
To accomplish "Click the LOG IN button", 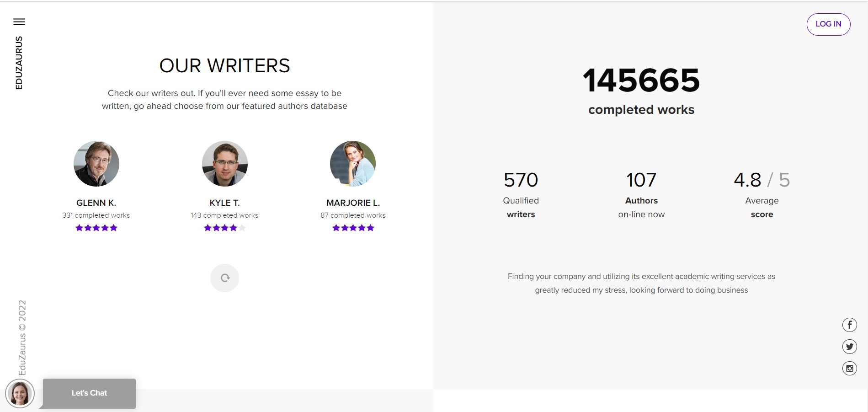I will tap(828, 24).
